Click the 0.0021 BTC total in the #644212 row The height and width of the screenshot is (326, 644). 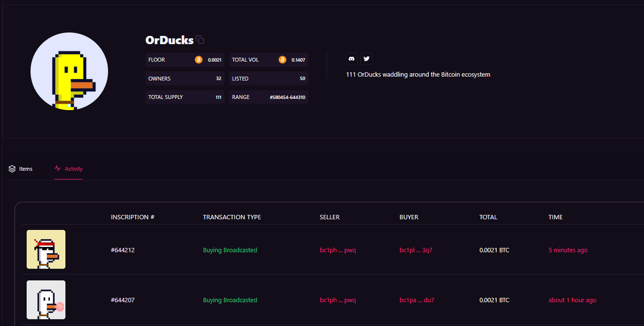point(494,250)
